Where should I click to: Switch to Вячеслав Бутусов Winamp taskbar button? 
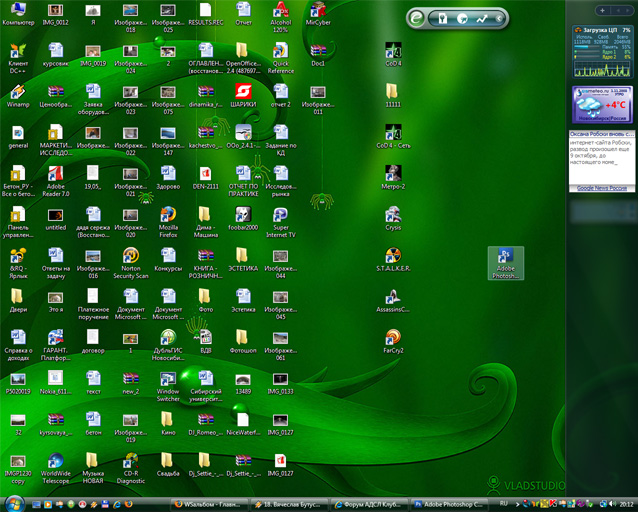coord(288,504)
